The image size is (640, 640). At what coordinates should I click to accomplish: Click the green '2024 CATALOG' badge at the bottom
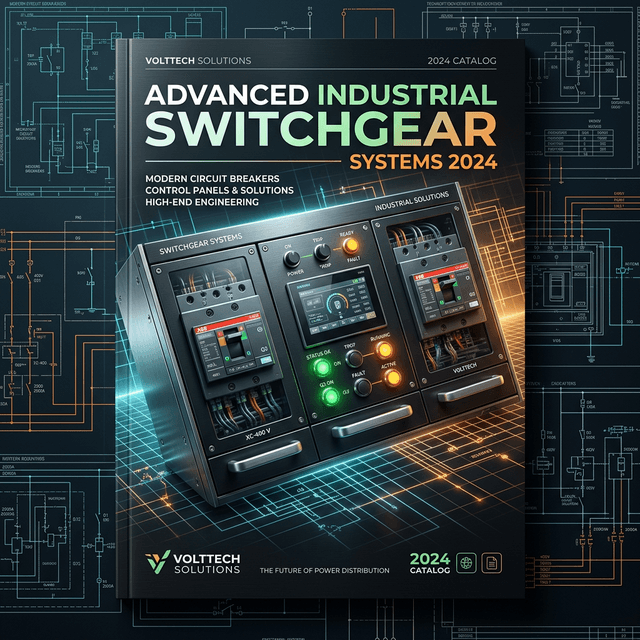coord(430,563)
